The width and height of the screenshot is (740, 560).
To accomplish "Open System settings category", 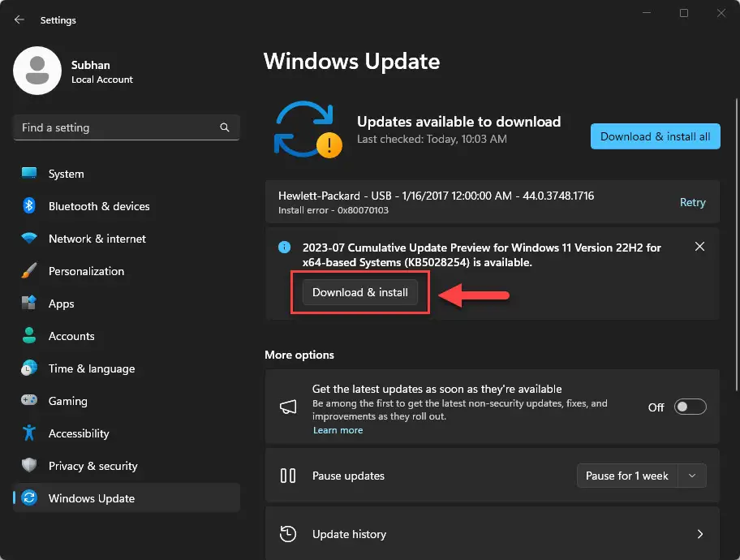I will tap(66, 174).
